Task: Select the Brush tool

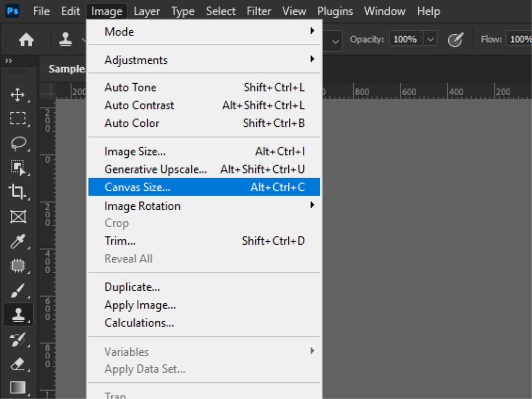Action: pyautogui.click(x=17, y=290)
